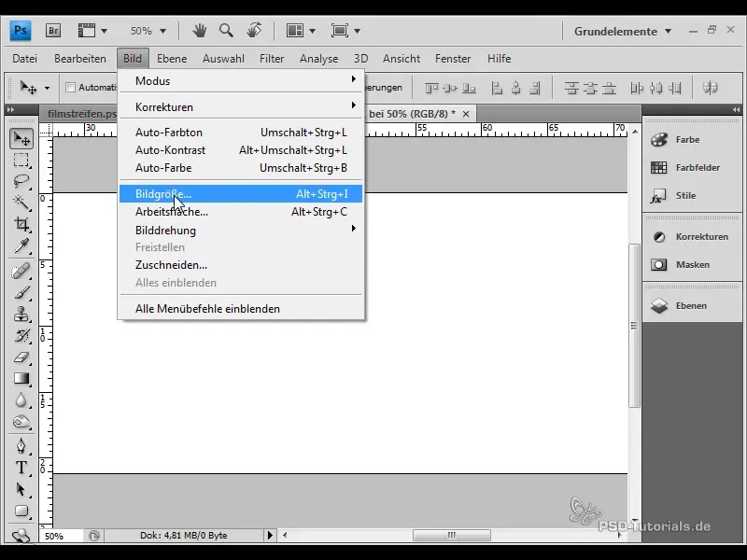Viewport: 747px width, 560px height.
Task: Select the Rectangular Marquee tool
Action: [x=21, y=160]
